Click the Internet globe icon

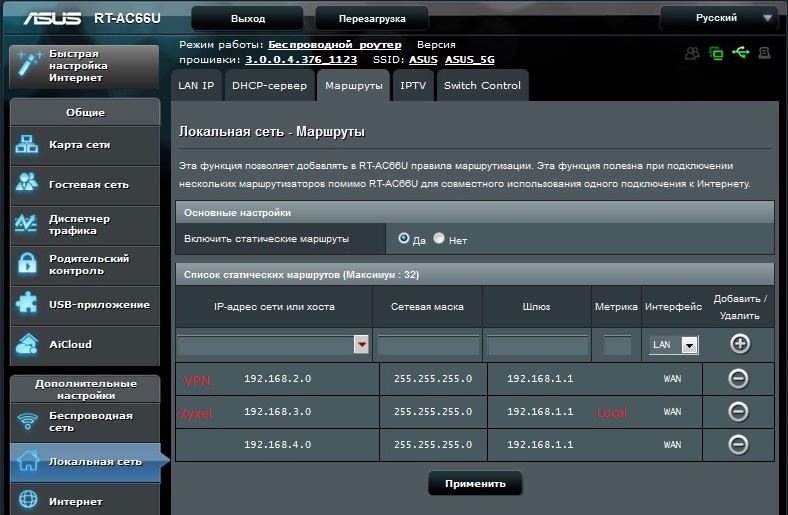point(28,499)
